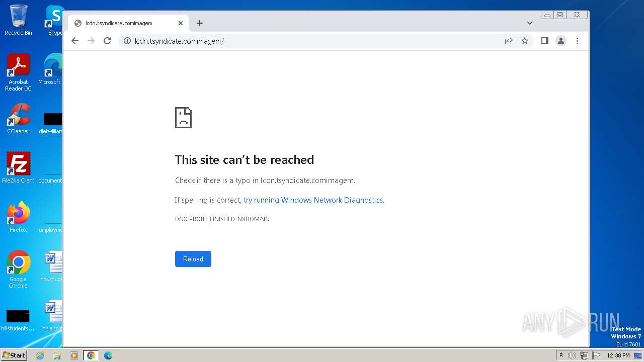The image size is (644, 362).
Task: Launch Google Chrome desktop icon
Action: coord(18,269)
